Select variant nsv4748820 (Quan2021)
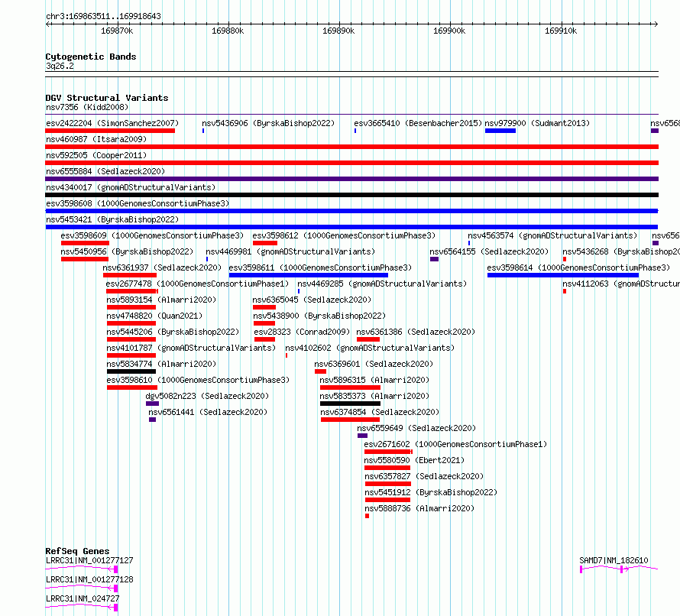Viewport: 680px width, 616px height. (154, 316)
